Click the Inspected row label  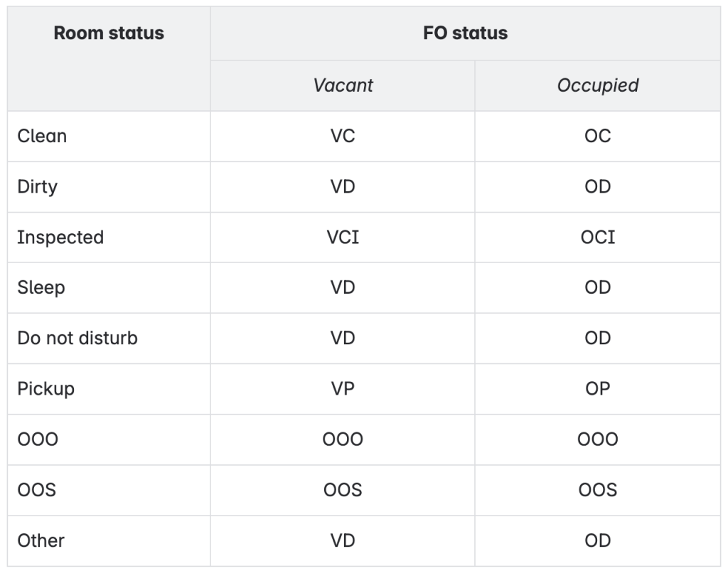(60, 237)
